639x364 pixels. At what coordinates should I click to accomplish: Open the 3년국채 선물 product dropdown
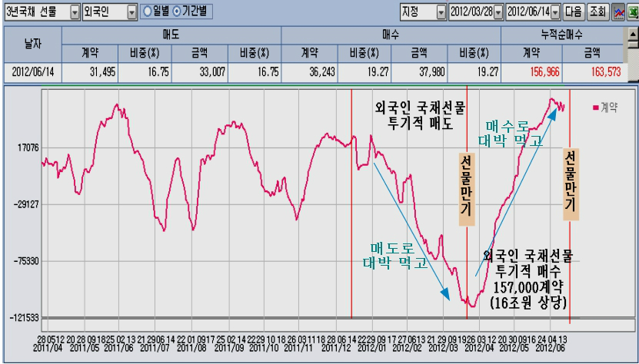click(75, 12)
